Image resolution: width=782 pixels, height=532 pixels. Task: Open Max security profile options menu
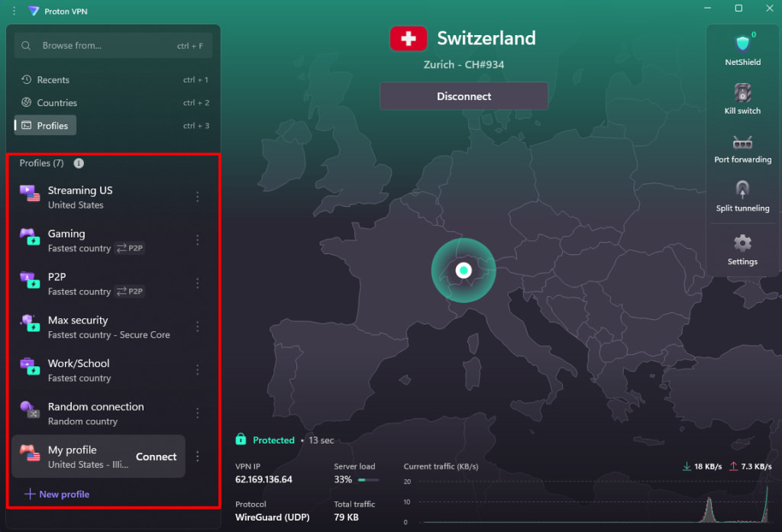[198, 327]
